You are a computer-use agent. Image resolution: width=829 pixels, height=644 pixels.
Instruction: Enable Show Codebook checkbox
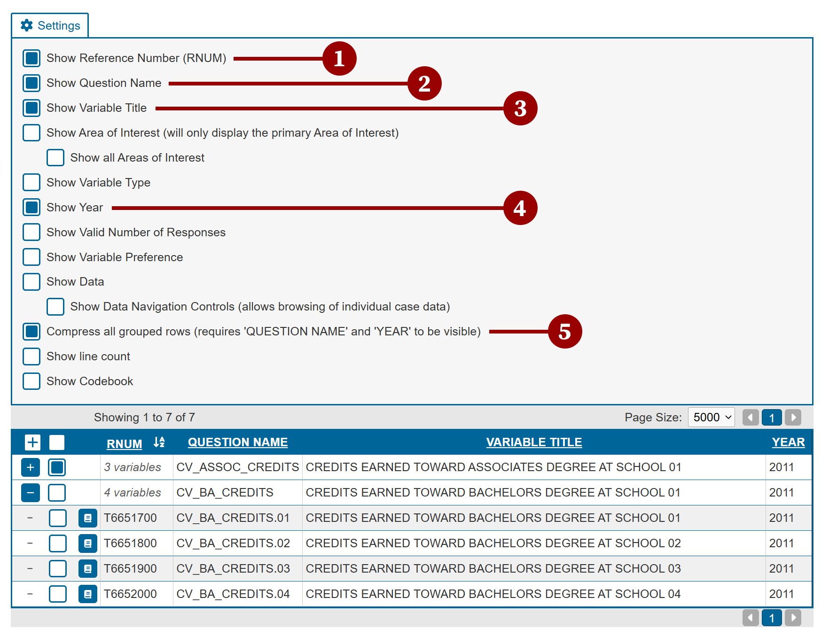31,381
